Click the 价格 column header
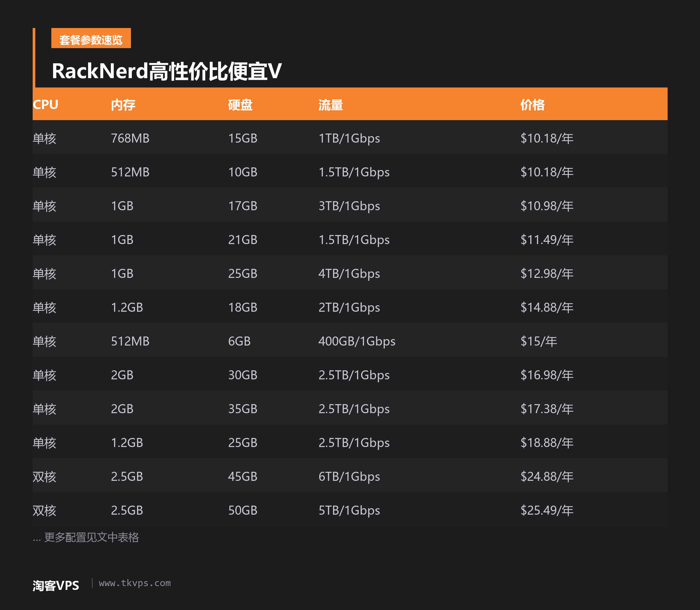Viewport: 700px width, 610px height. pyautogui.click(x=533, y=104)
